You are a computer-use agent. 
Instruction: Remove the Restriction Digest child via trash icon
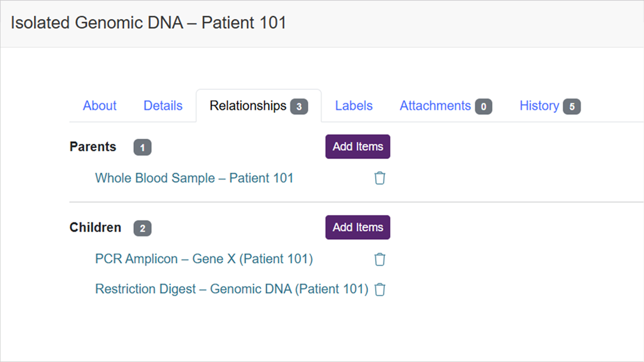coord(380,290)
